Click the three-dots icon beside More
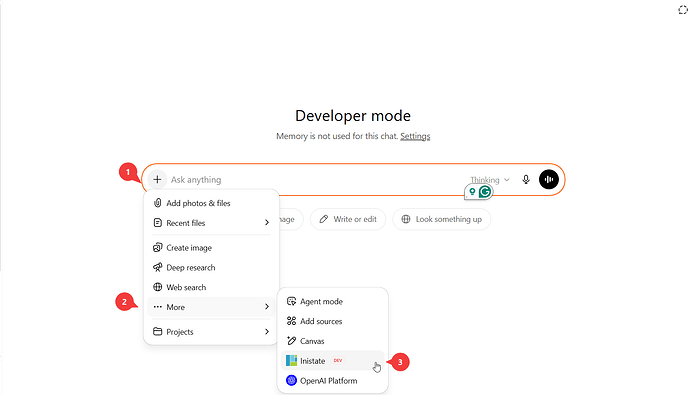This screenshot has height=395, width=690. point(158,307)
